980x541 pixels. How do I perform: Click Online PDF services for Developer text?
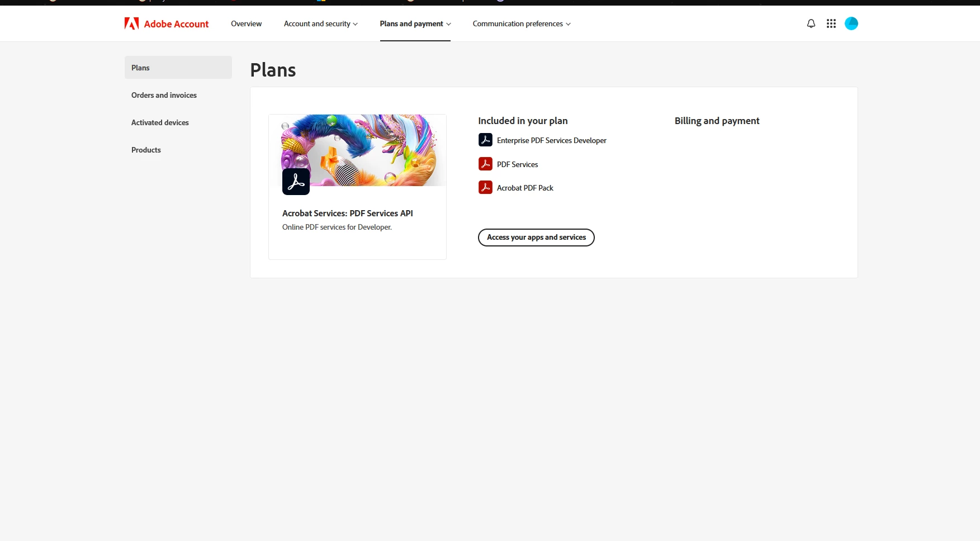point(337,227)
